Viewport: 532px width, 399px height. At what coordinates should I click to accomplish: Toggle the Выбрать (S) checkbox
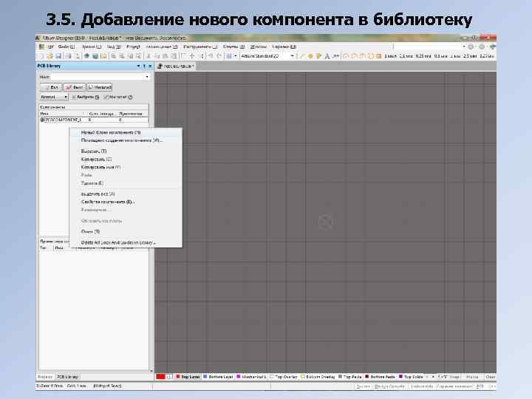74,97
